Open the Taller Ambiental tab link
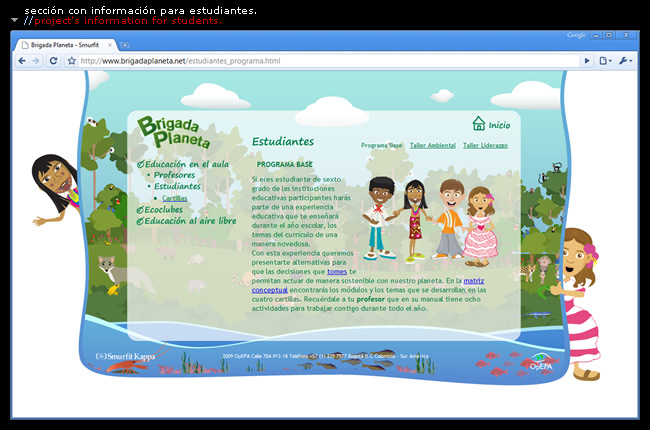The width and height of the screenshot is (650, 430). click(x=432, y=145)
